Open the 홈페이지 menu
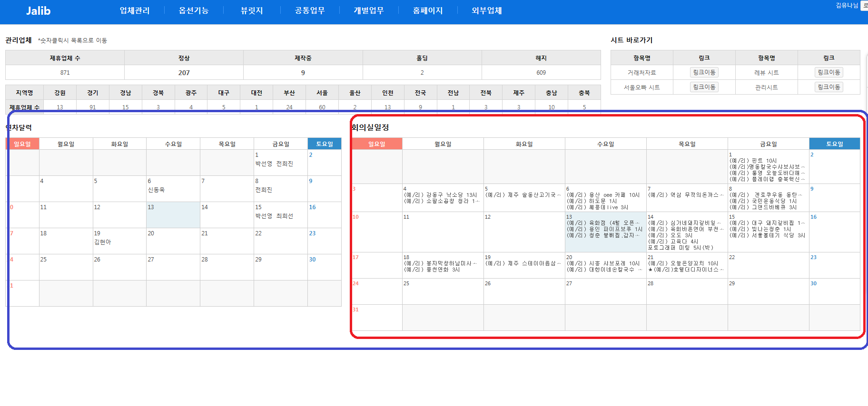The height and width of the screenshot is (406, 868). point(428,10)
